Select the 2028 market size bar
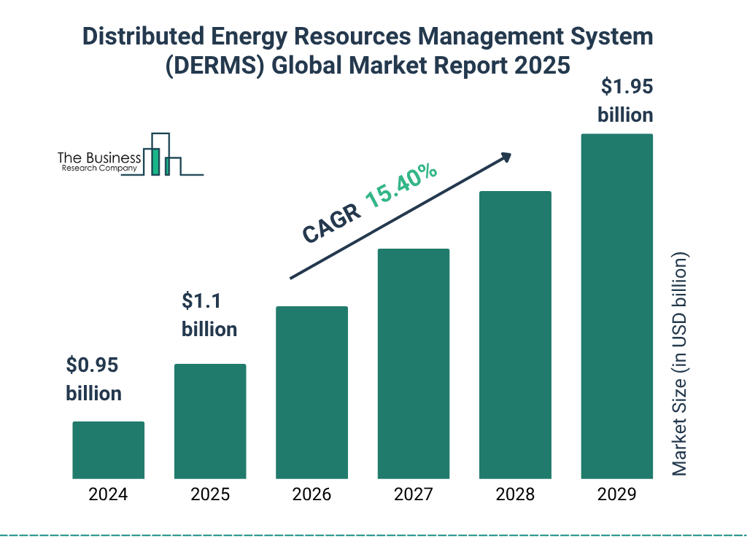This screenshot has width=747, height=560. pos(515,335)
